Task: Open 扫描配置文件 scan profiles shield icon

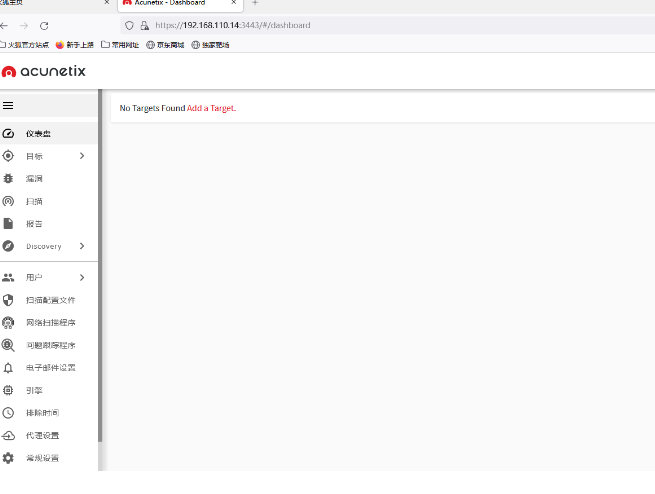Action: point(8,300)
